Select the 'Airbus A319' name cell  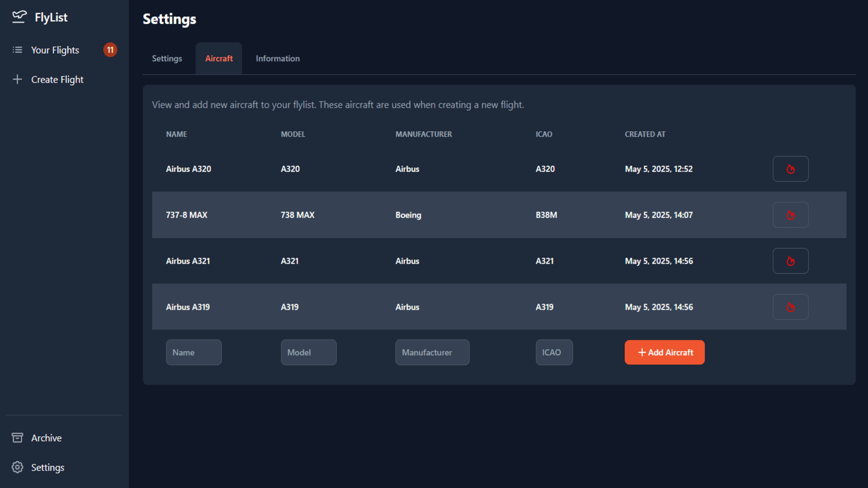point(188,307)
